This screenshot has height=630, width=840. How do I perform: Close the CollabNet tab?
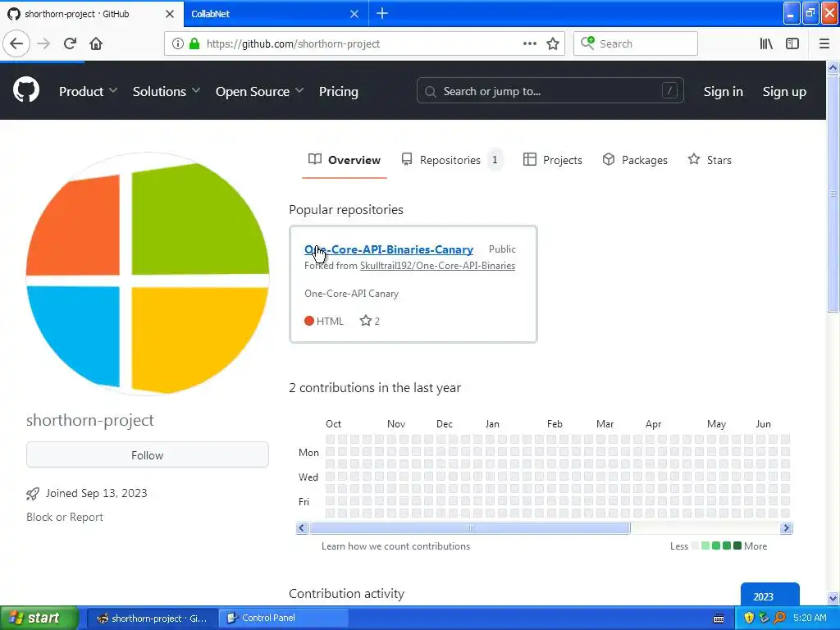coord(354,14)
